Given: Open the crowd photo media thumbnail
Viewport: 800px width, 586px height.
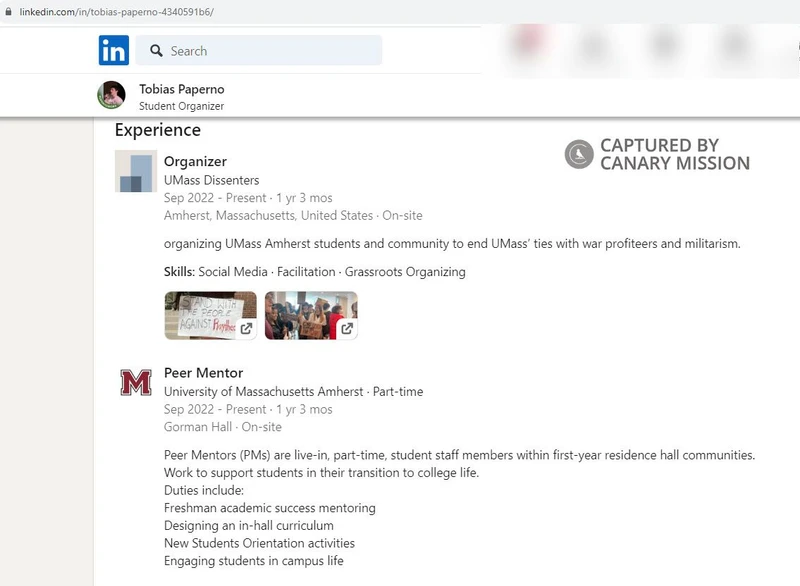Looking at the screenshot, I should [311, 315].
